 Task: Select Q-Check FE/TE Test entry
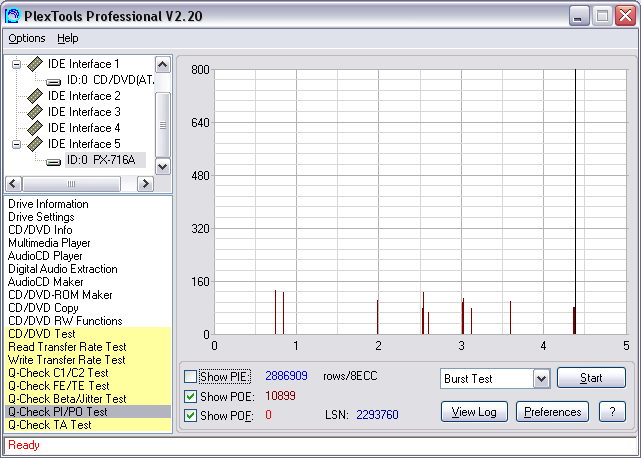click(88, 386)
